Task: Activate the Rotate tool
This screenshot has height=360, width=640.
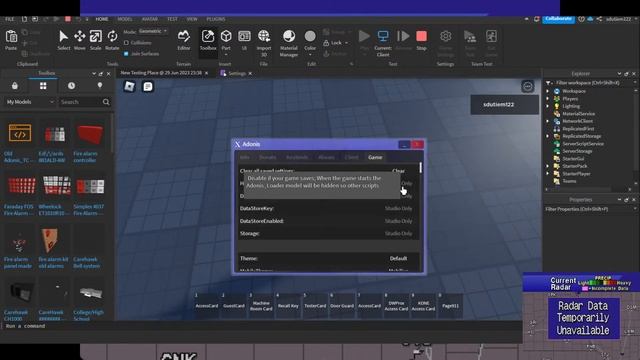Action: point(112,40)
